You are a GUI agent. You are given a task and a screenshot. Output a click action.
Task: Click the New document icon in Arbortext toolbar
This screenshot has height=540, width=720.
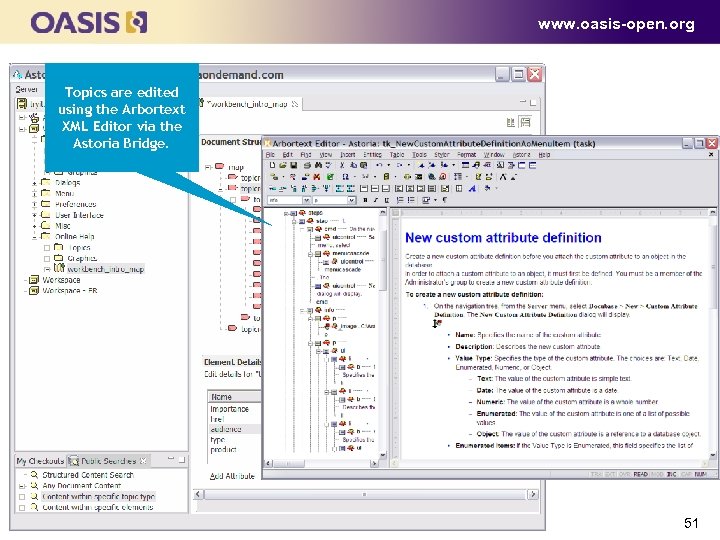click(272, 165)
